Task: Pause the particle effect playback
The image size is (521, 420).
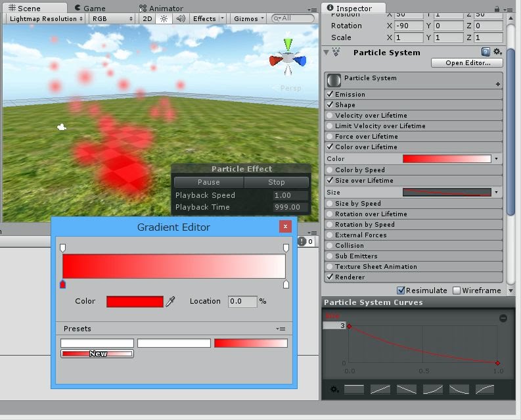Action: [208, 182]
